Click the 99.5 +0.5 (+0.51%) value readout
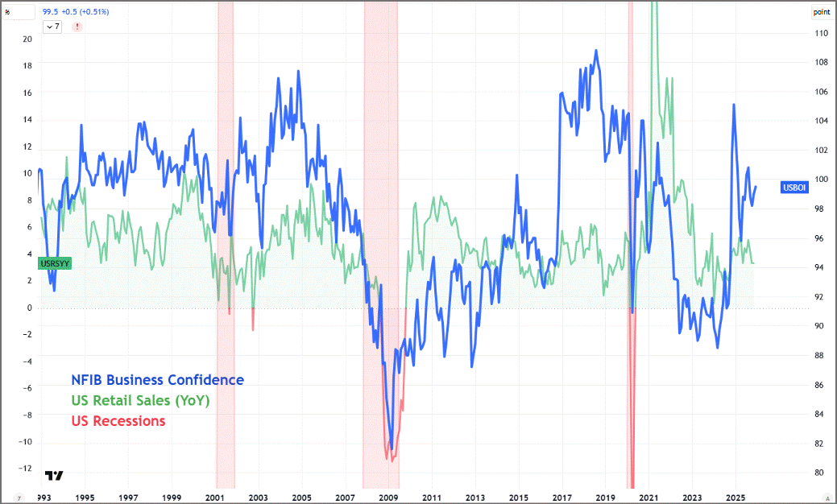Image resolution: width=837 pixels, height=504 pixels. pyautogui.click(x=76, y=12)
